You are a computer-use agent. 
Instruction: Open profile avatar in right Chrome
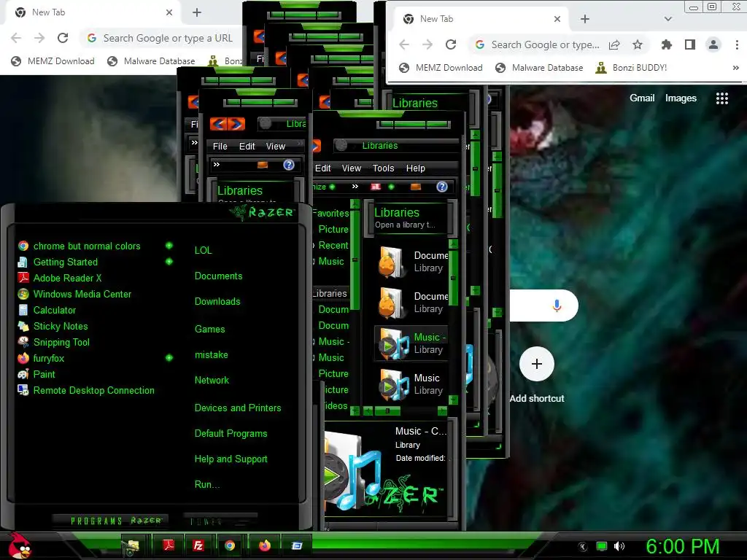point(713,44)
